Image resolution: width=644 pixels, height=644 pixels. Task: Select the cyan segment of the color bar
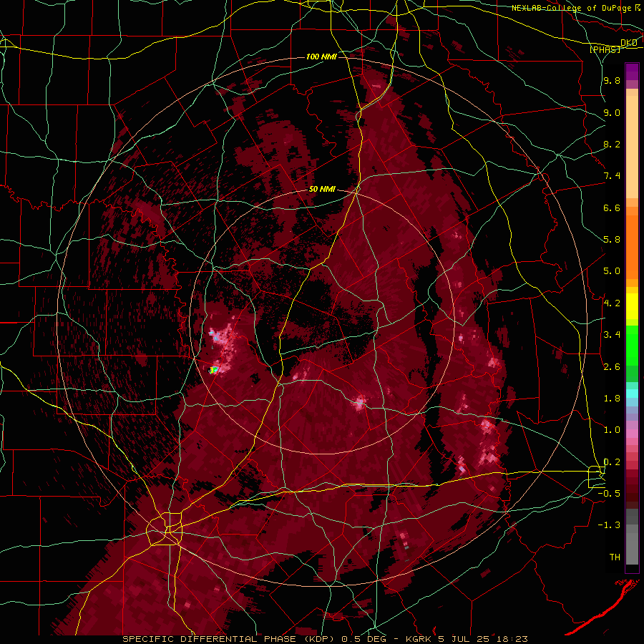(x=632, y=394)
